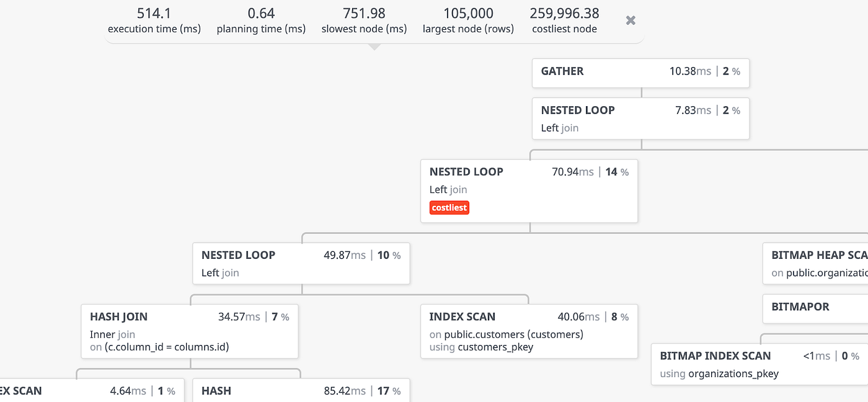Click the 'organizations_pkey' index name
The image size is (868, 402).
733,373
